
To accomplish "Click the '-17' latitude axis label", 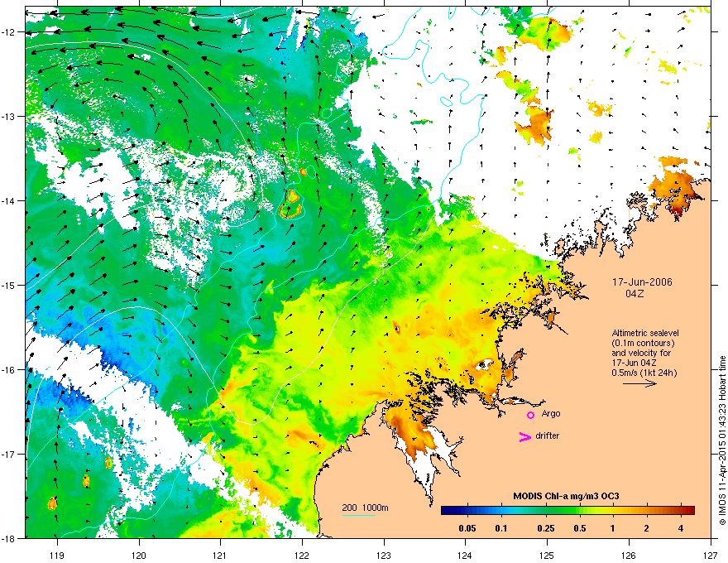I will tap(9, 454).
